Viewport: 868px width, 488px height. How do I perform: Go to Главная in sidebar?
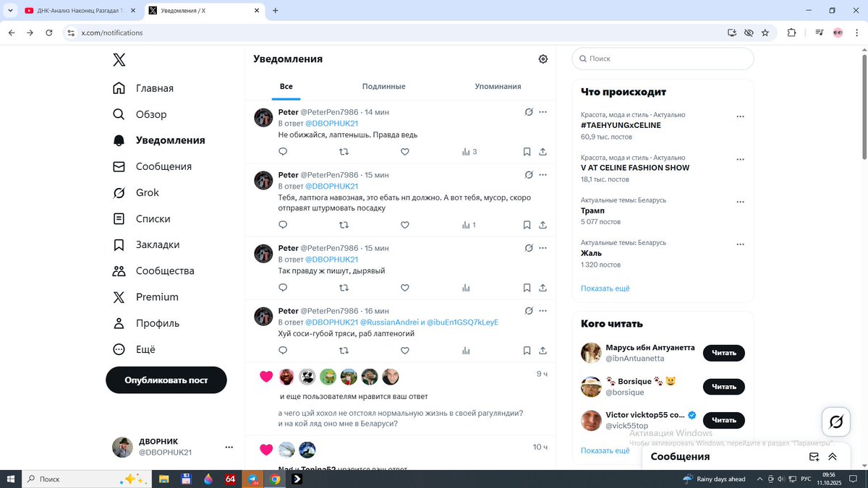(143, 88)
